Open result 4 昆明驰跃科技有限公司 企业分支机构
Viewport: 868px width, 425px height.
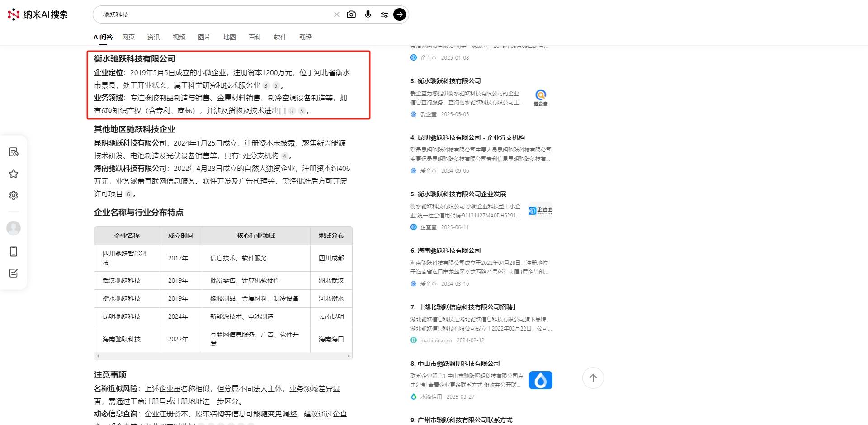(x=467, y=137)
